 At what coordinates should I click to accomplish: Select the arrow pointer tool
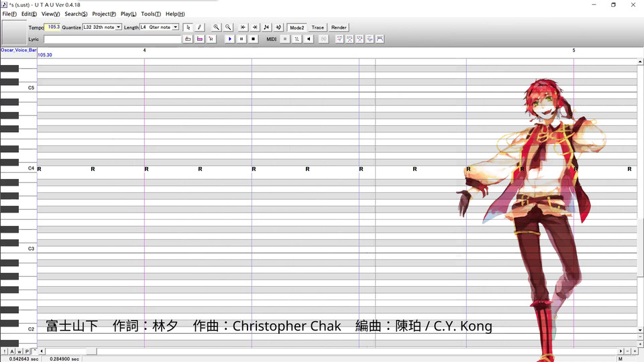pyautogui.click(x=188, y=27)
